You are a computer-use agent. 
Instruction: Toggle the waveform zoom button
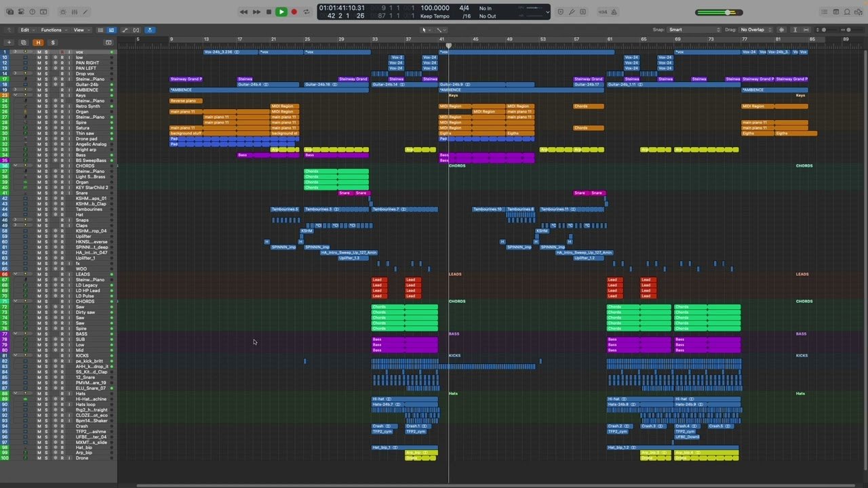click(782, 30)
